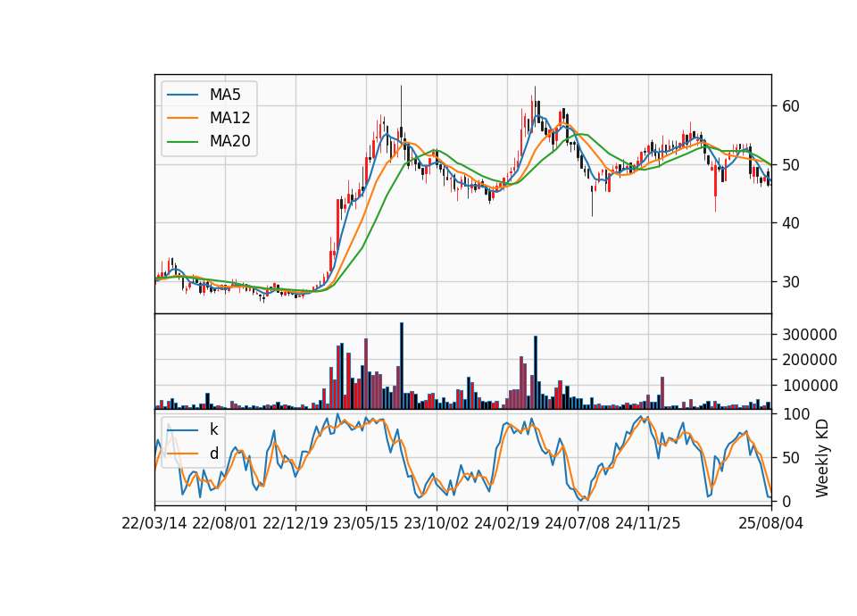
Task: Click the 23/05/15 date axis label
Action: point(366,523)
